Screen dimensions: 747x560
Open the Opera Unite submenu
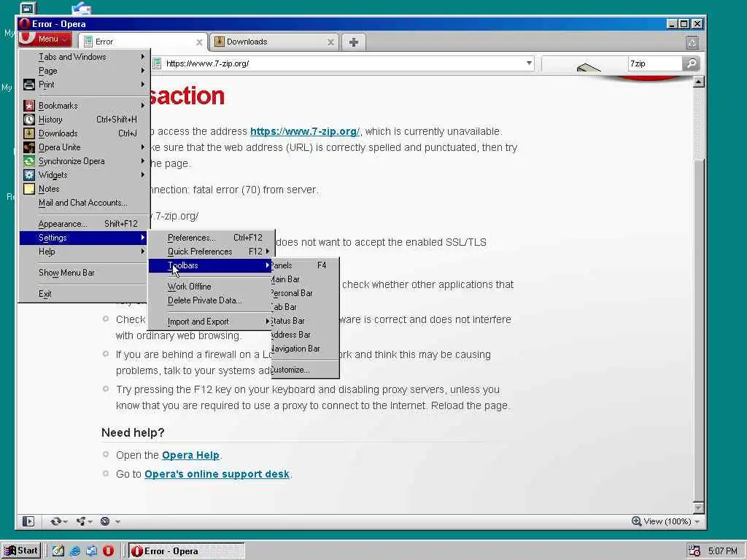click(x=85, y=147)
